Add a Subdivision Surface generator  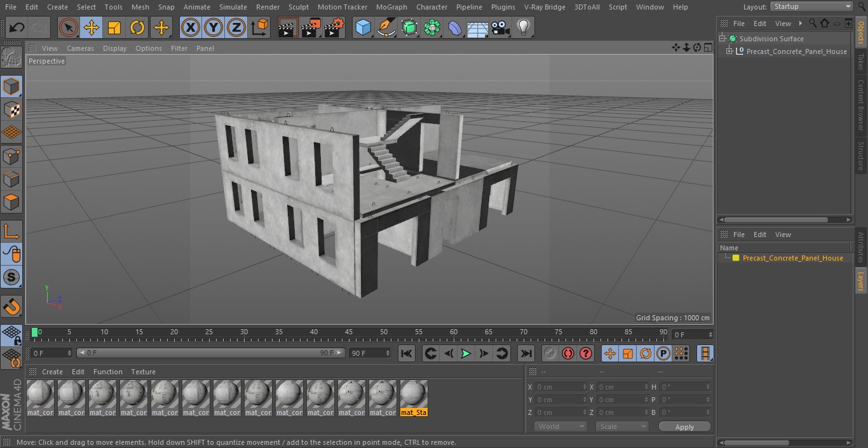click(x=410, y=28)
